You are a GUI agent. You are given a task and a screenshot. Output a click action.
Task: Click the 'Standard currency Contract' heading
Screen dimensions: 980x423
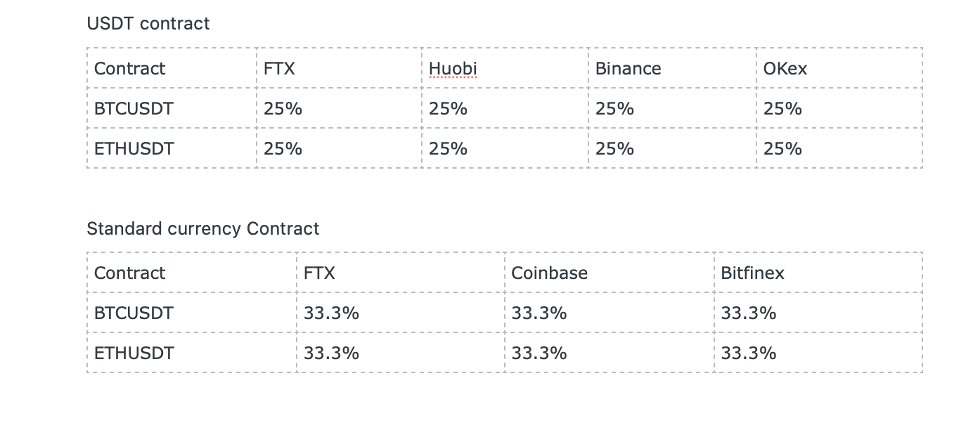tap(202, 228)
